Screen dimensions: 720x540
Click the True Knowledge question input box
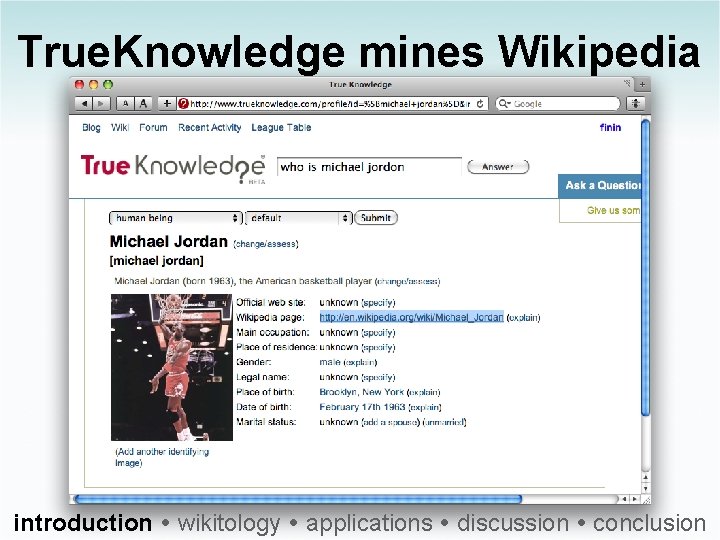click(x=369, y=167)
